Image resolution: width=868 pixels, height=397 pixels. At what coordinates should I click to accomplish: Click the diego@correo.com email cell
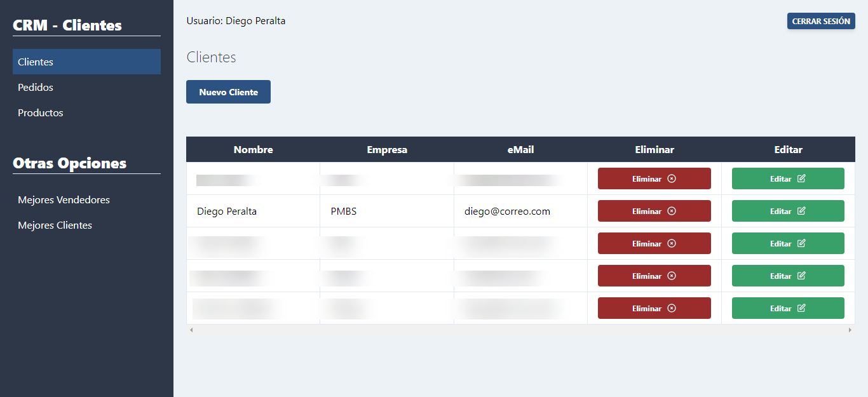pos(520,211)
